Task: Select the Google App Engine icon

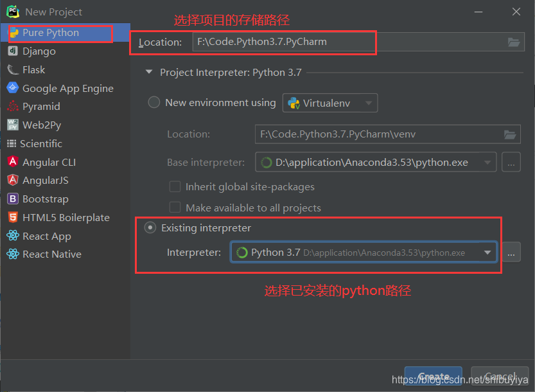Action: [13, 88]
